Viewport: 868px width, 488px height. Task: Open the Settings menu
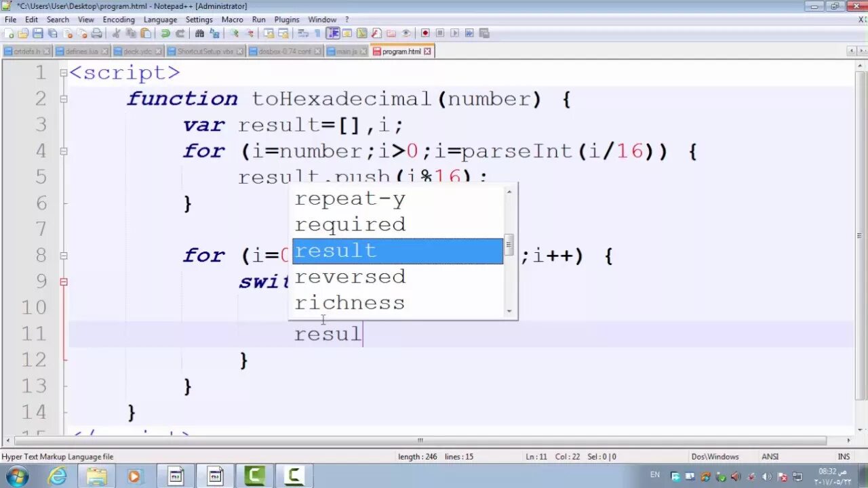[x=199, y=20]
